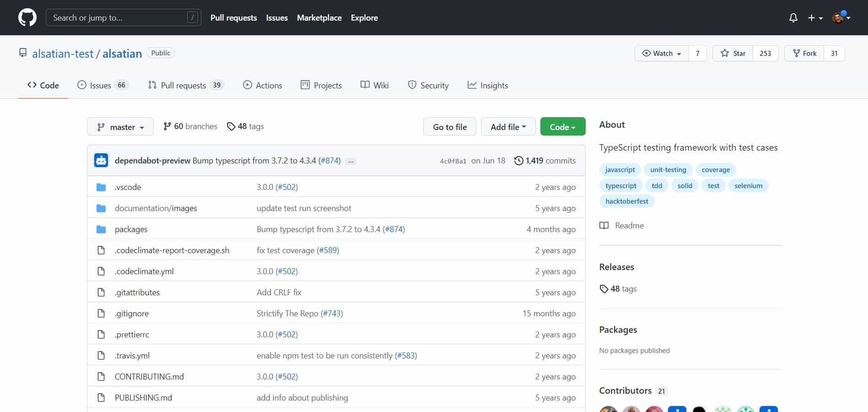Click the Go to file button
Image resolution: width=868 pixels, height=412 pixels.
(x=449, y=127)
